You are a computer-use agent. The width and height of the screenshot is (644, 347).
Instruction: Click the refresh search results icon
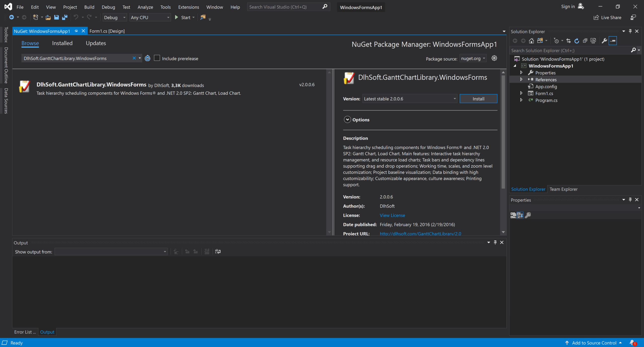147,58
